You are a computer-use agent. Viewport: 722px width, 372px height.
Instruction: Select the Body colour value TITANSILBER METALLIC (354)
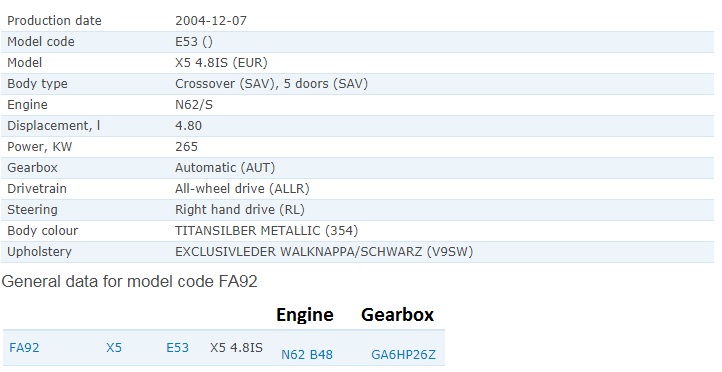267,231
